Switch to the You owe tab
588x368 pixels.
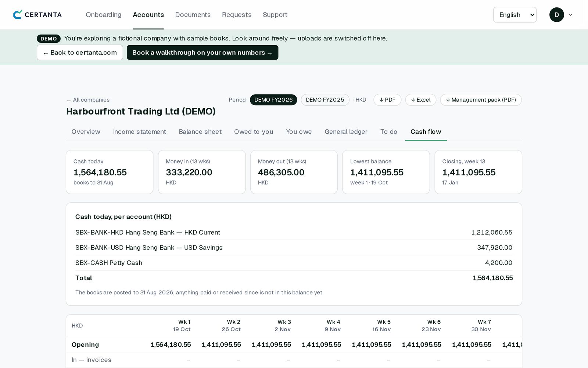(299, 132)
